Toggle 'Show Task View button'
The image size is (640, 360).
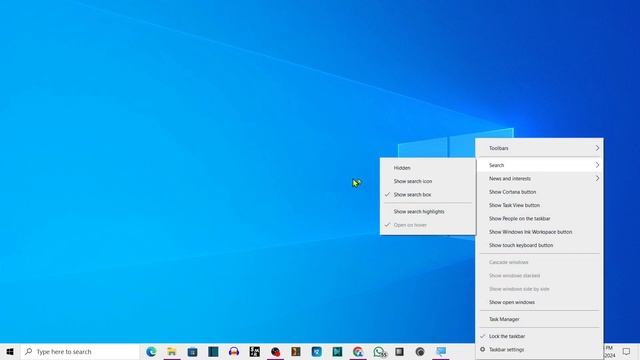coord(539,205)
